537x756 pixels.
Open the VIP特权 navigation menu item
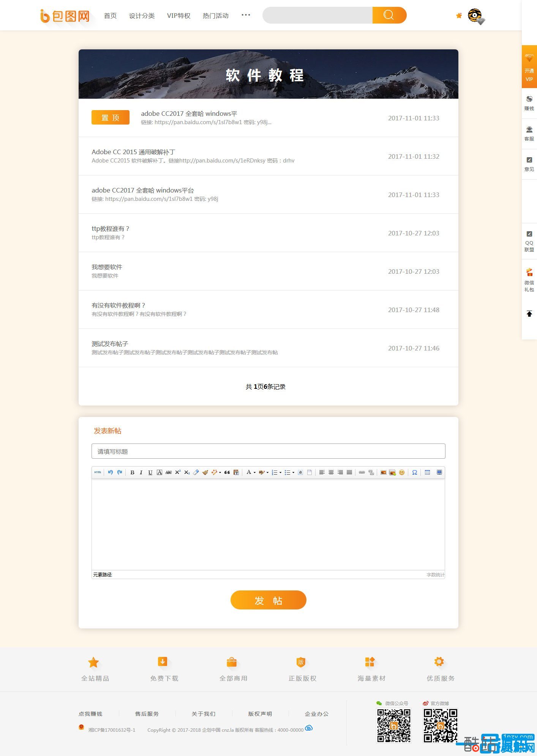click(178, 16)
